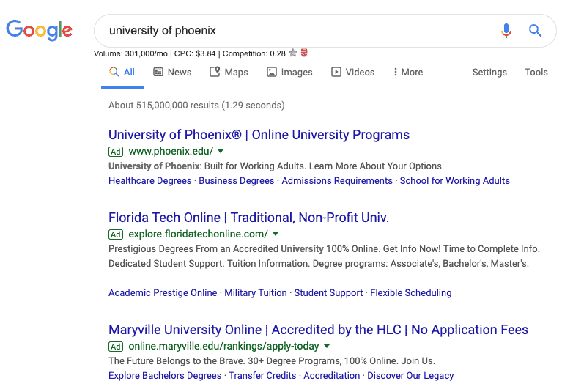The height and width of the screenshot is (392, 562).
Task: Open the Discover Our Legacy sitelink
Action: (x=410, y=376)
